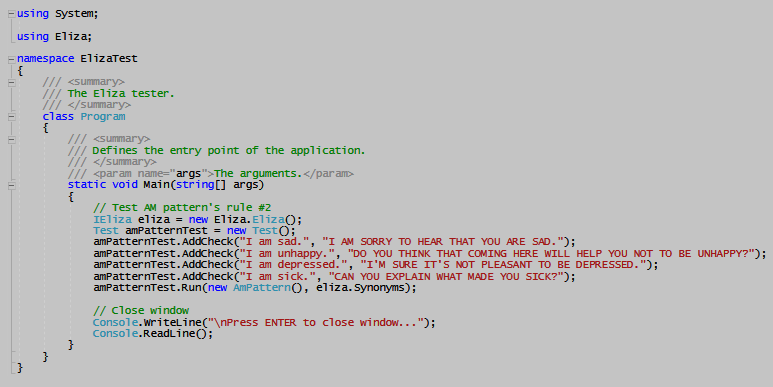Collapse the Program class block
773x387 pixels.
11,117
